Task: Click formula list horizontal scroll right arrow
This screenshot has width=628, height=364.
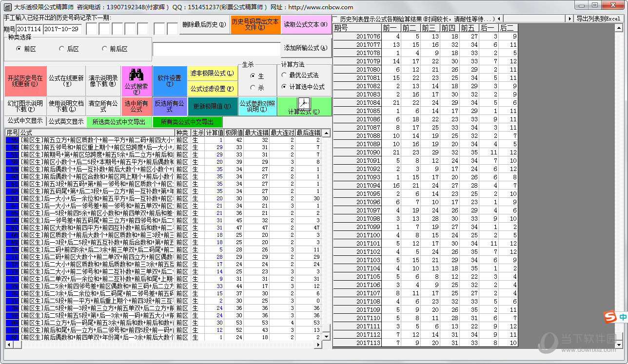Action: click(x=318, y=344)
